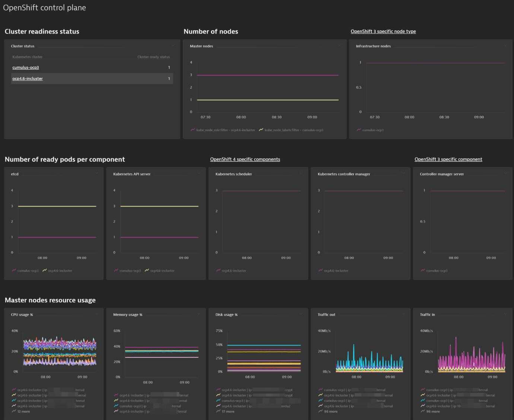Click the Cluster ready status column header
This screenshot has height=420, width=514.
(153, 57)
